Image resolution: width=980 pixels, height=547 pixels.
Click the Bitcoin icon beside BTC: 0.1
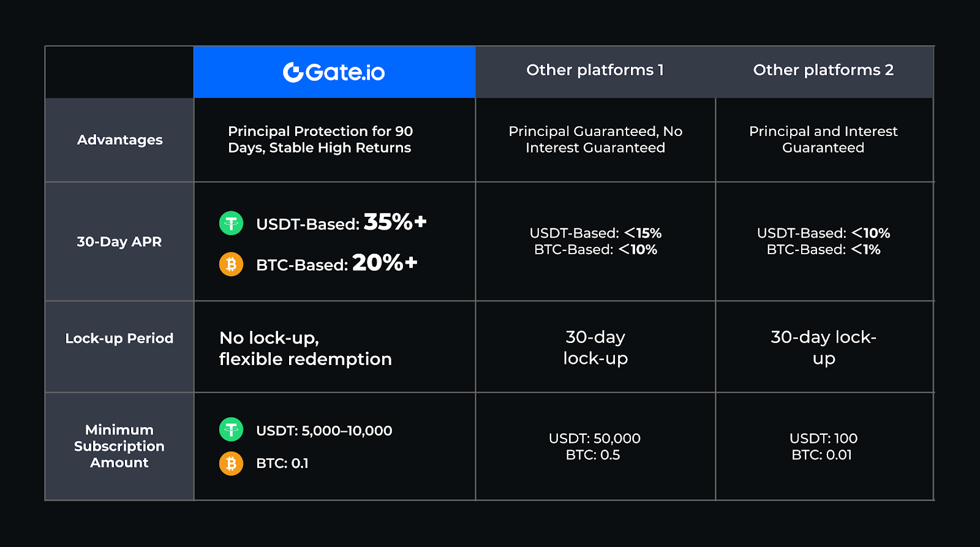pyautogui.click(x=232, y=463)
